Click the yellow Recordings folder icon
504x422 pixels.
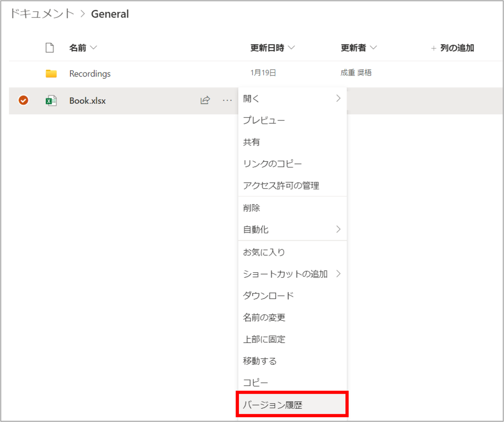click(x=51, y=74)
